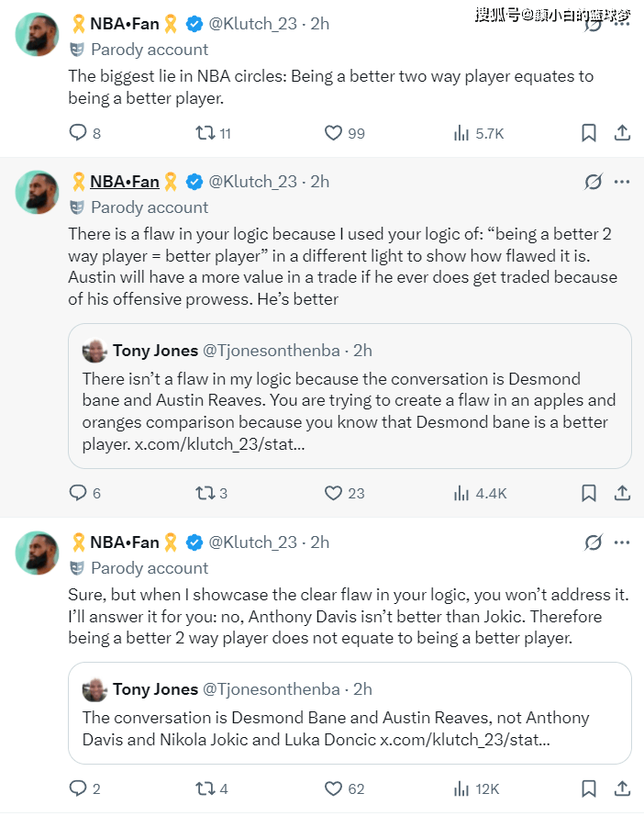Share the tweet with 12K views
Screen dimensions: 644x816
pyautogui.click(x=622, y=788)
